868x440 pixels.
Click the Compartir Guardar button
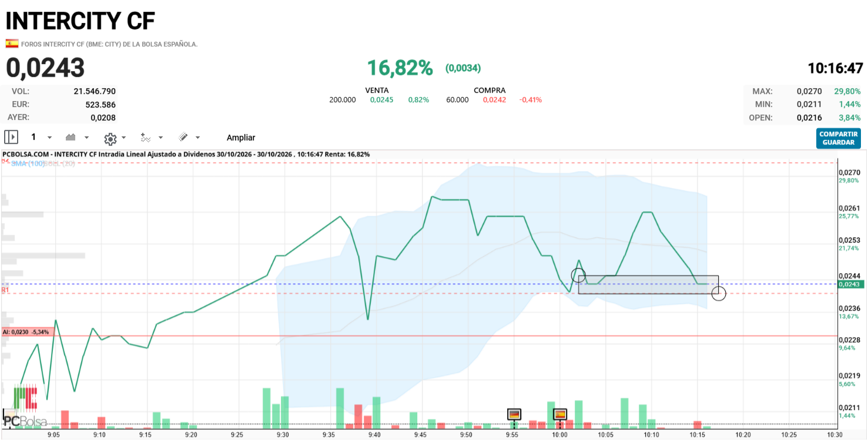(839, 138)
